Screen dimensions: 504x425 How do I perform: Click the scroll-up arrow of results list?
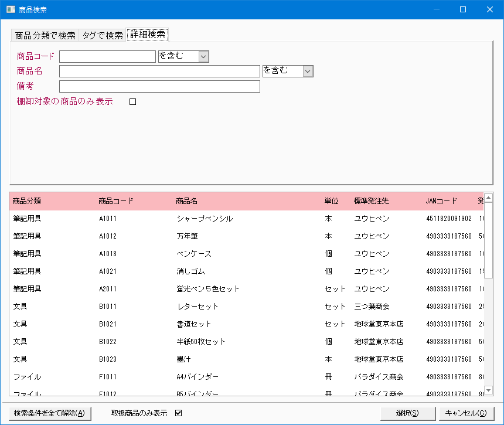[x=488, y=198]
